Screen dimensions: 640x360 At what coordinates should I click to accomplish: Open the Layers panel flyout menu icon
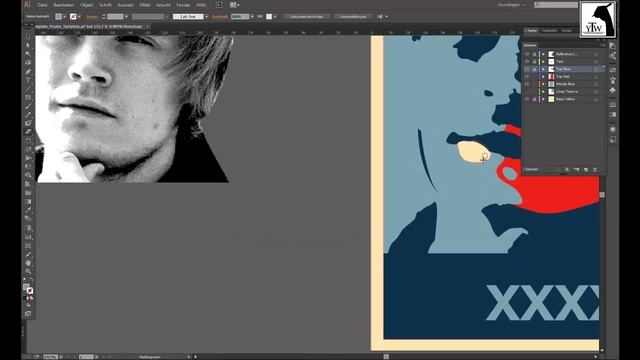click(602, 45)
